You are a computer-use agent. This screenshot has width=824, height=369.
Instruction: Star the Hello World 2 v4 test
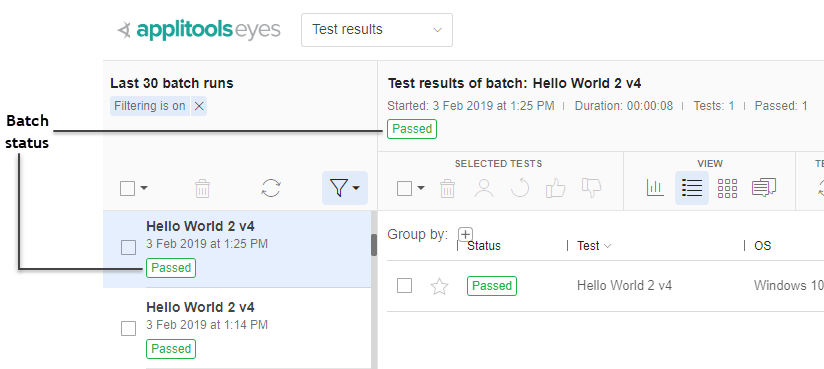[439, 286]
